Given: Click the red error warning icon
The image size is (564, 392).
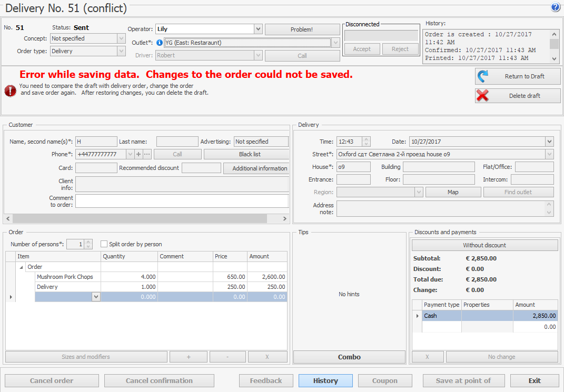Looking at the screenshot, I should click(x=11, y=91).
